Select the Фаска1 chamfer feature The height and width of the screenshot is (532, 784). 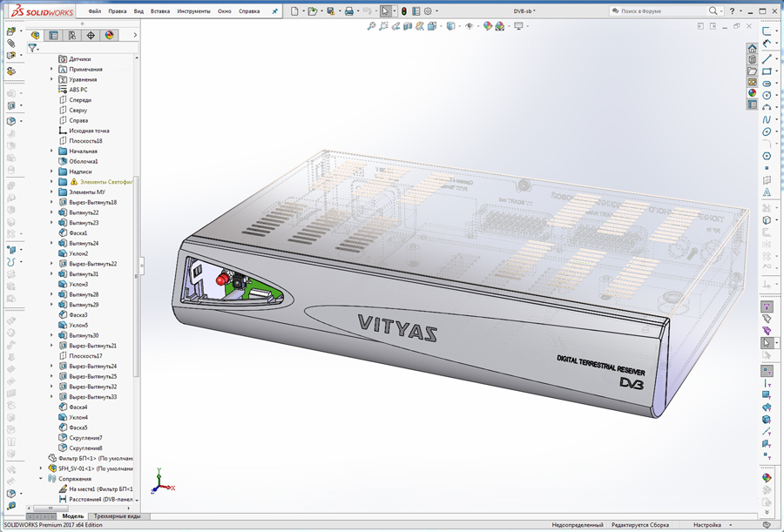[x=73, y=232]
